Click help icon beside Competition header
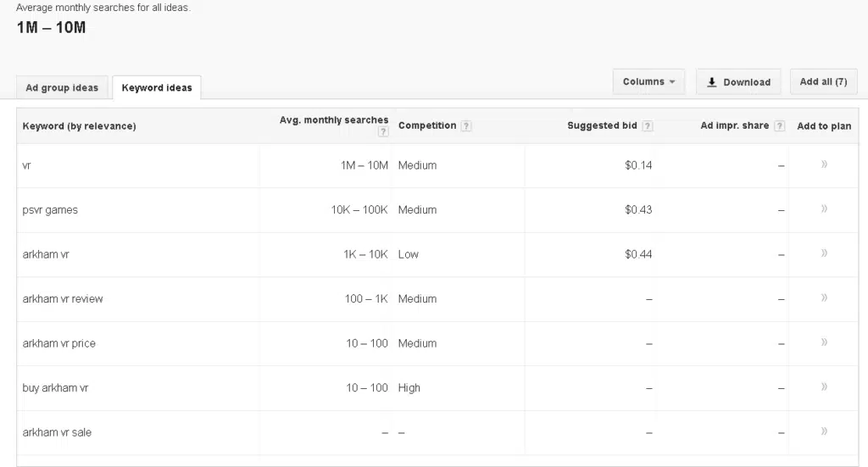868x467 pixels. (466, 126)
